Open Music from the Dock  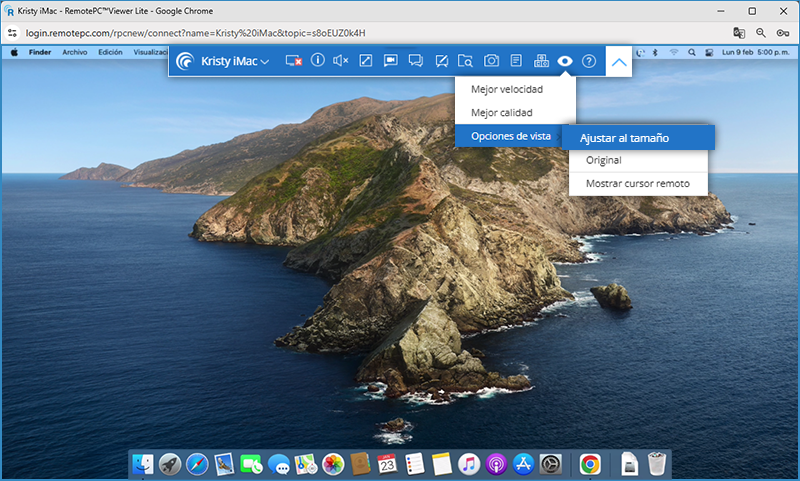[469, 464]
